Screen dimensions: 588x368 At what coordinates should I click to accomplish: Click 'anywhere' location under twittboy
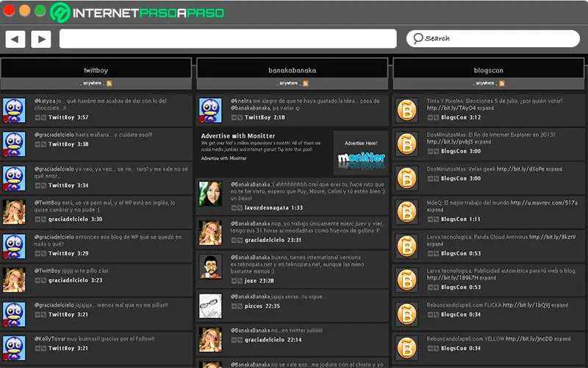tap(93, 83)
